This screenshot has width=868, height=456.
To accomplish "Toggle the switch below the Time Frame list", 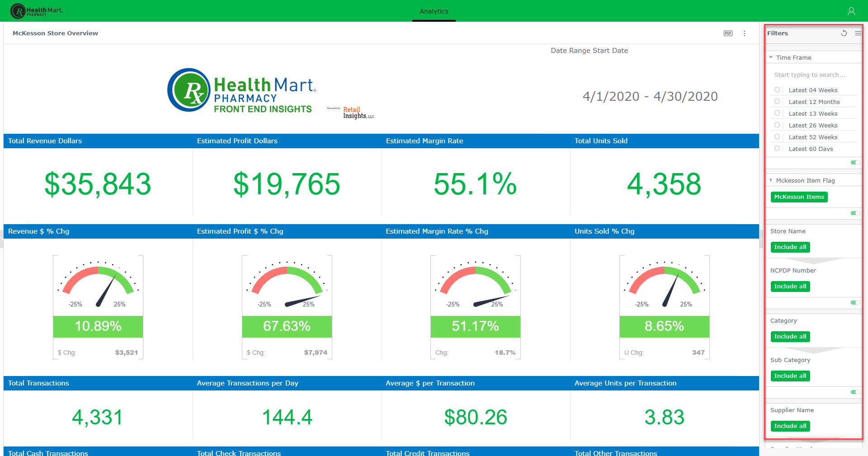I will point(855,163).
